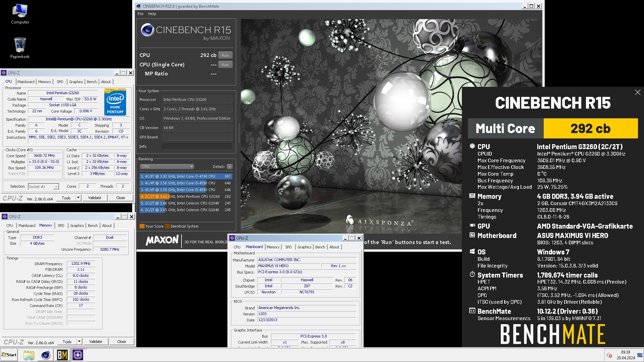Select ranking row Celeron G1840 245 score
The width and height of the screenshot is (644, 362).
[186, 210]
